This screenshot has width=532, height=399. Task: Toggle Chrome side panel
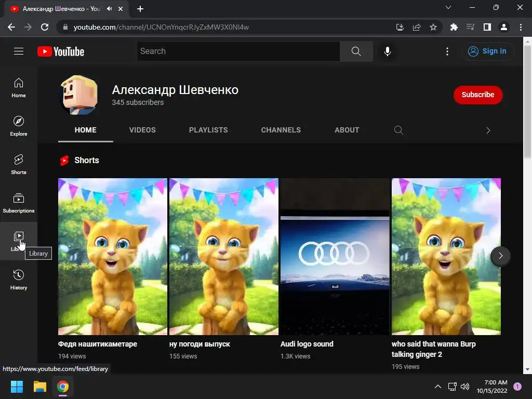click(487, 27)
